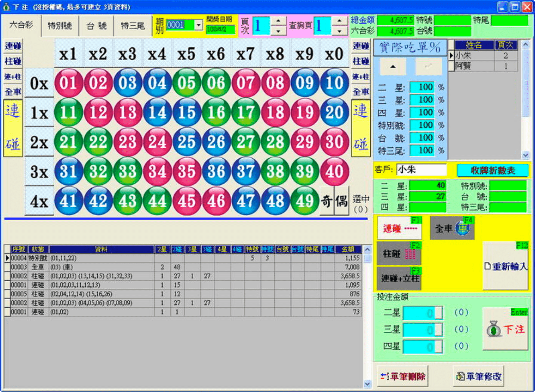Viewport: 535px width, 392px height.
Task: Toggle the x5 column selector
Action: pyautogui.click(x=187, y=54)
